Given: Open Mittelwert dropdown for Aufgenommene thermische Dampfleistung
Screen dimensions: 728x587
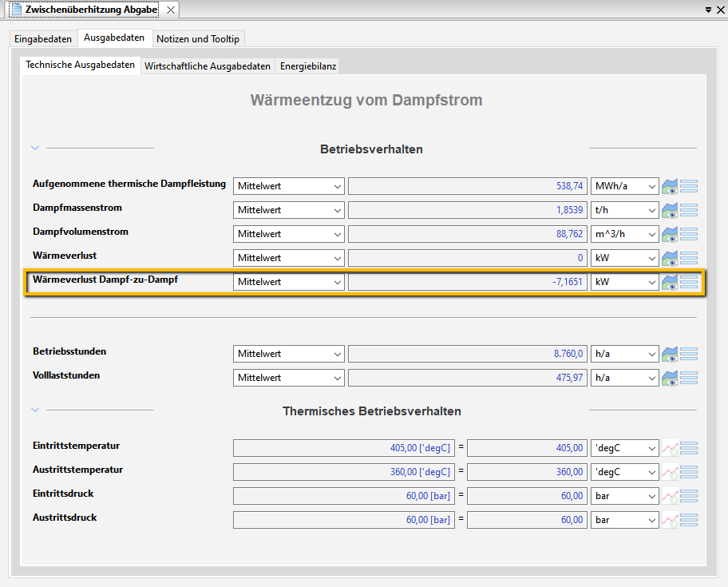Looking at the screenshot, I should [289, 186].
